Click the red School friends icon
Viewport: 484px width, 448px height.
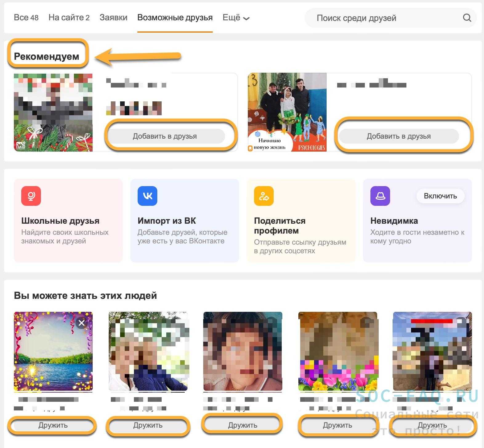(x=31, y=196)
